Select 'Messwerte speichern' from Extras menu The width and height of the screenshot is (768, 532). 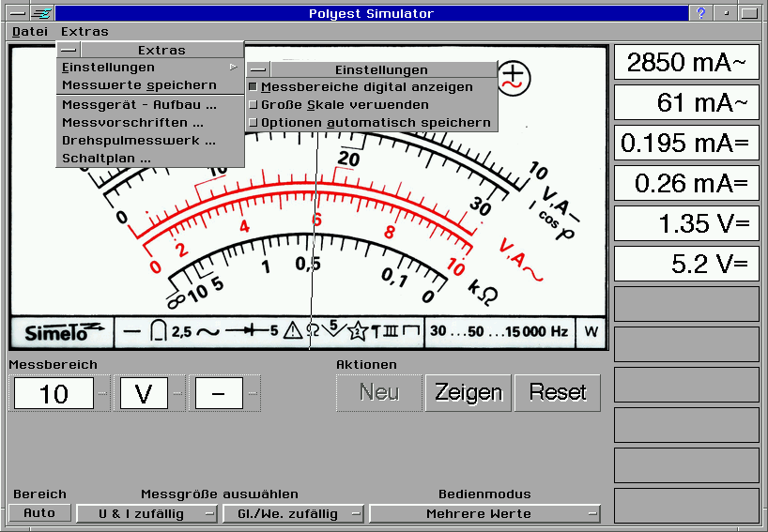[139, 85]
